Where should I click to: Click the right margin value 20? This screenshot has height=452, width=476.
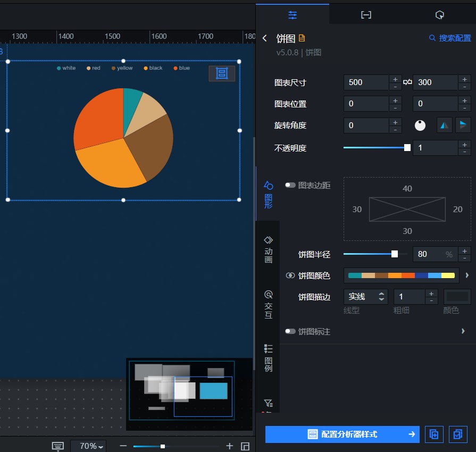click(x=457, y=209)
